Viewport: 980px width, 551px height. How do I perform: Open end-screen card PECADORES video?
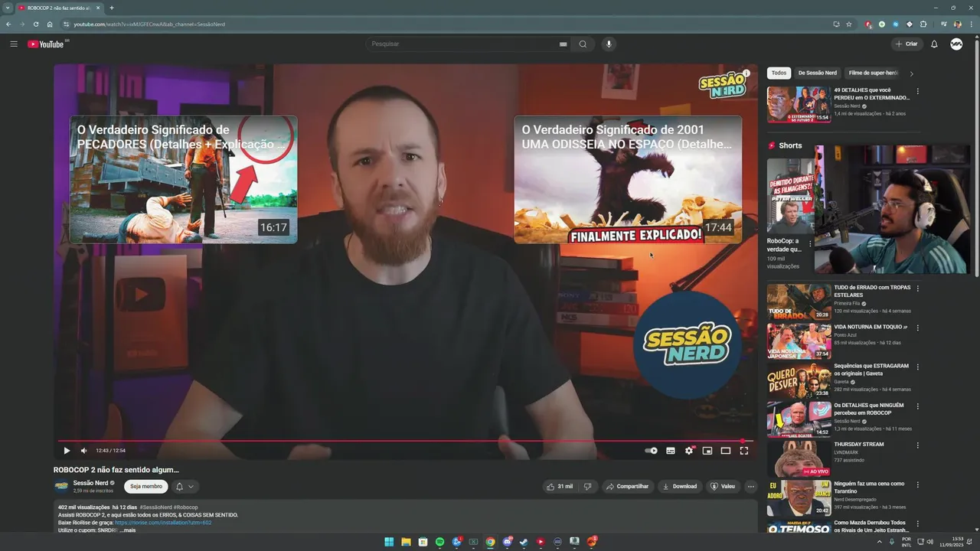pyautogui.click(x=183, y=179)
